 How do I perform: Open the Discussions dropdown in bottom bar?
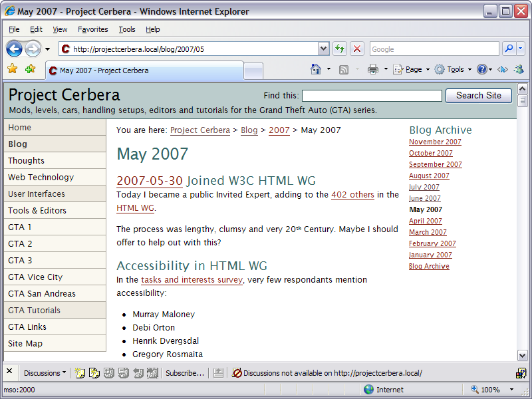(x=45, y=373)
